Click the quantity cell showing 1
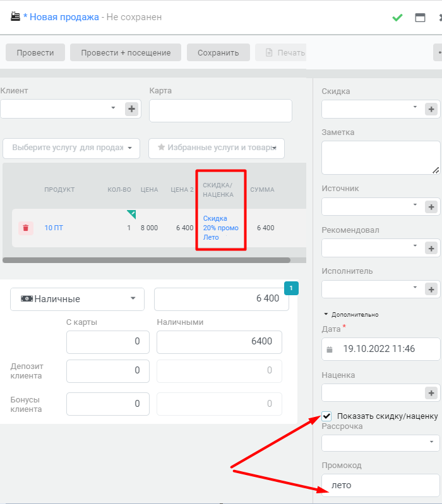 tap(129, 228)
